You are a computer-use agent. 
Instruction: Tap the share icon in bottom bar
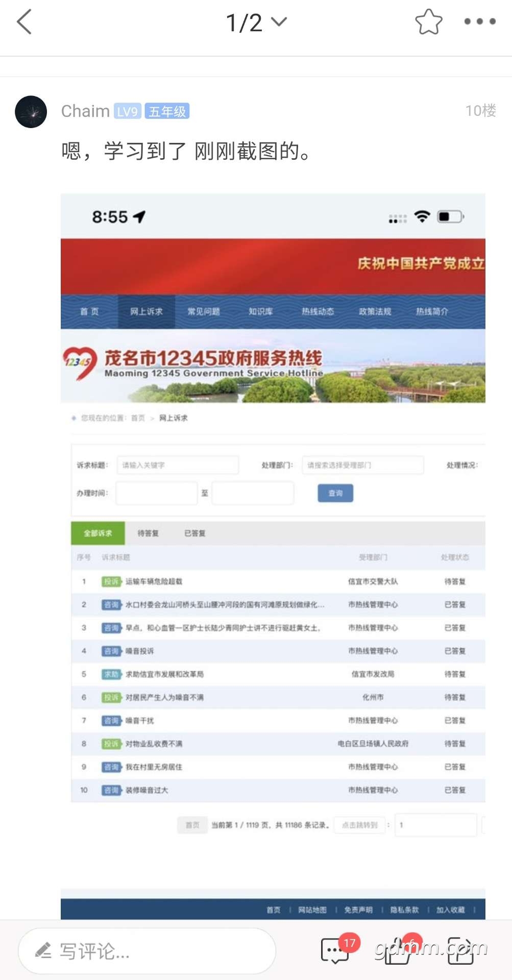click(x=460, y=950)
